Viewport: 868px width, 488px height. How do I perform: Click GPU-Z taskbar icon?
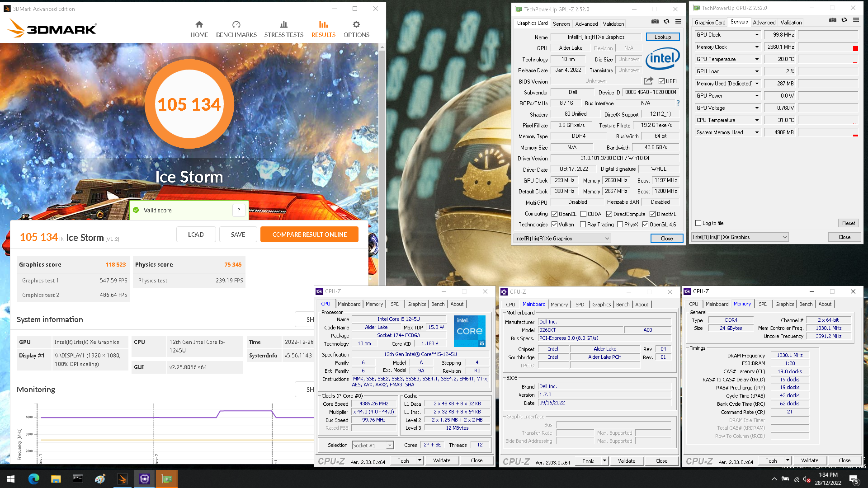(167, 479)
